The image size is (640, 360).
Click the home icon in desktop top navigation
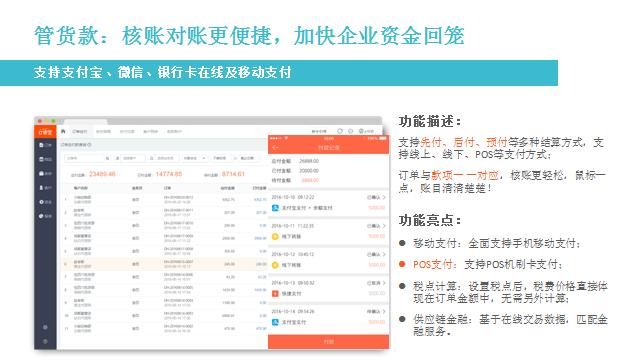pyautogui.click(x=63, y=131)
